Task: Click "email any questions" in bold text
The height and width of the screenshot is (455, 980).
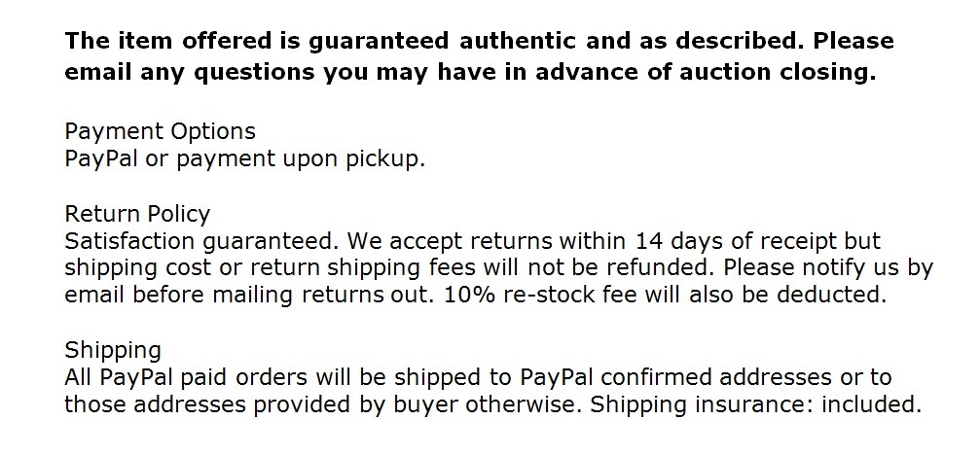Action: coord(190,72)
